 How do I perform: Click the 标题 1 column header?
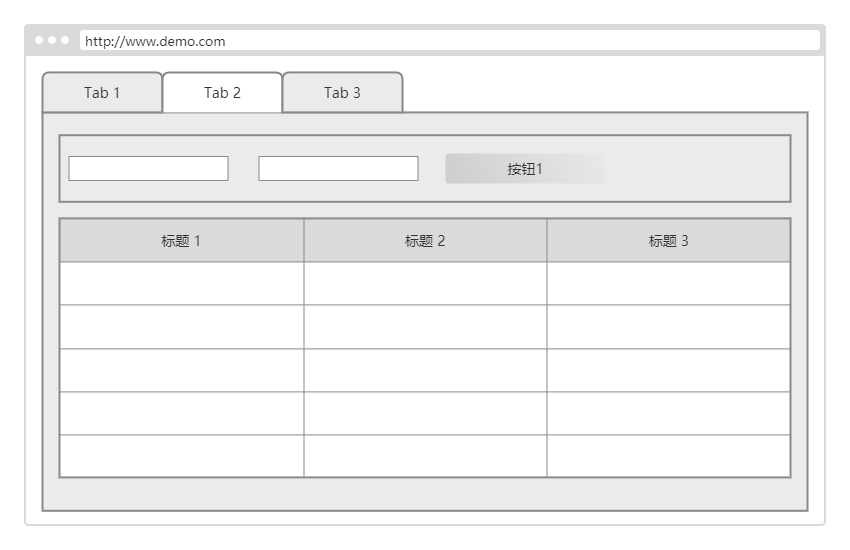[x=182, y=241]
